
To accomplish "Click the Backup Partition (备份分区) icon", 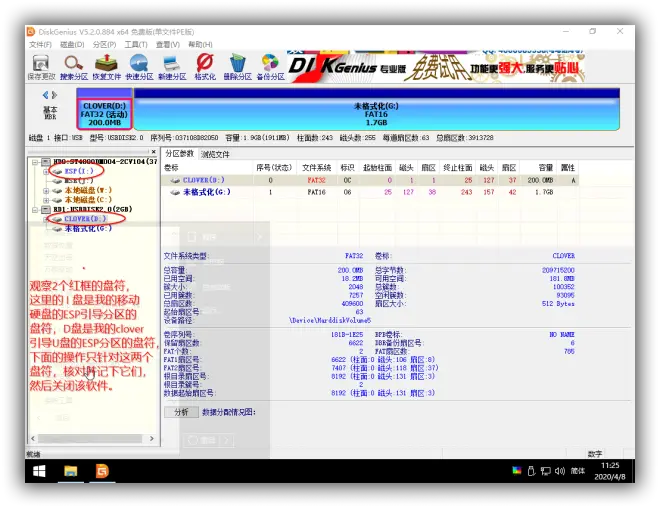I will pos(270,67).
